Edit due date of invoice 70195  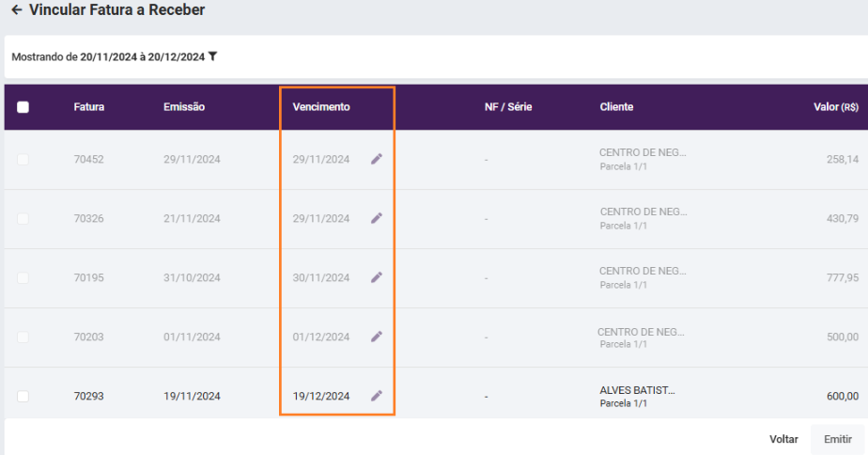coord(377,277)
